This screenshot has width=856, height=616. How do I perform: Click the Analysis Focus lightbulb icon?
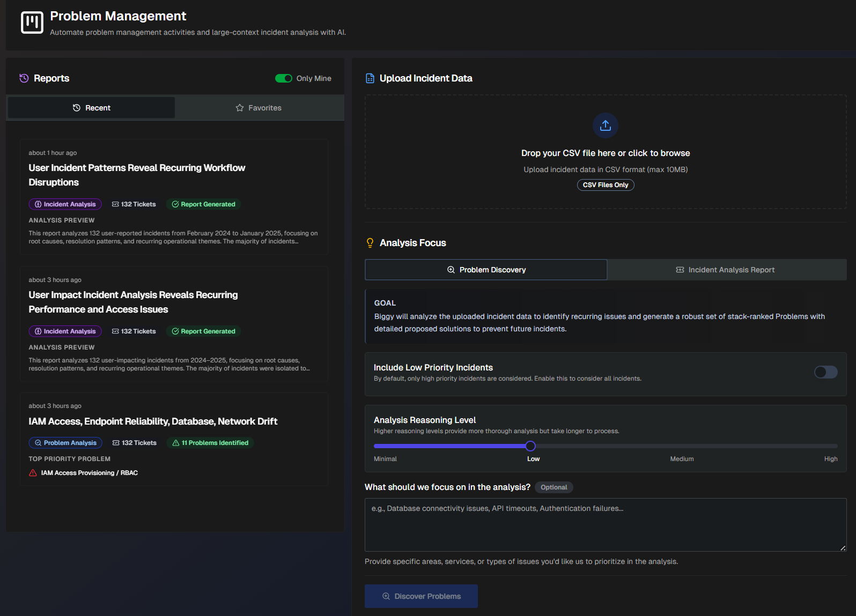pos(370,243)
